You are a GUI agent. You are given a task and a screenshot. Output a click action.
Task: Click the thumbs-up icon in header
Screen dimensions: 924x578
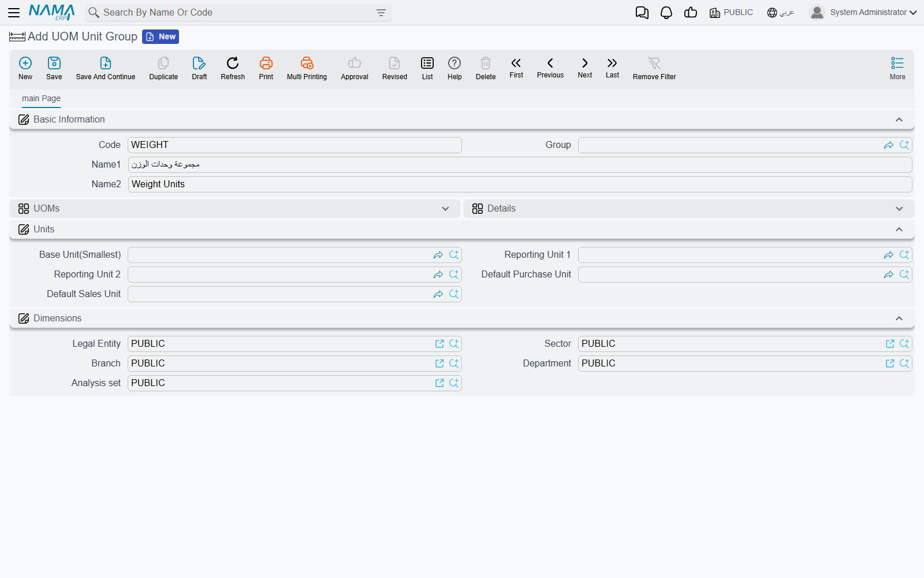click(x=691, y=13)
